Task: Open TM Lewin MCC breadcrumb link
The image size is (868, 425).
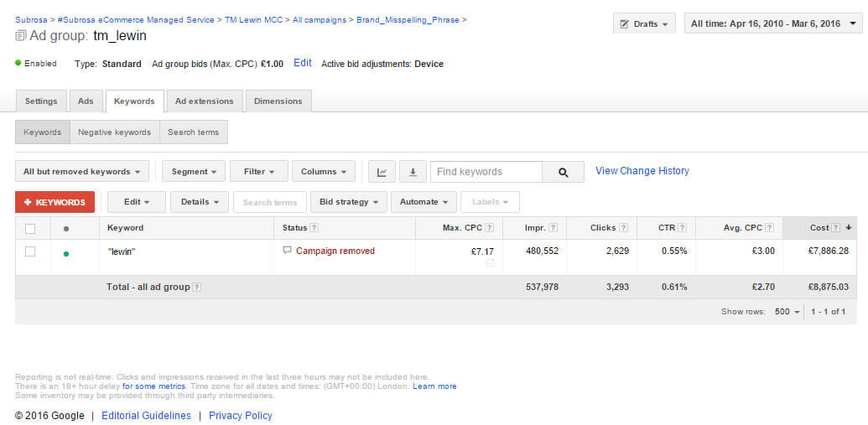Action: [x=253, y=20]
